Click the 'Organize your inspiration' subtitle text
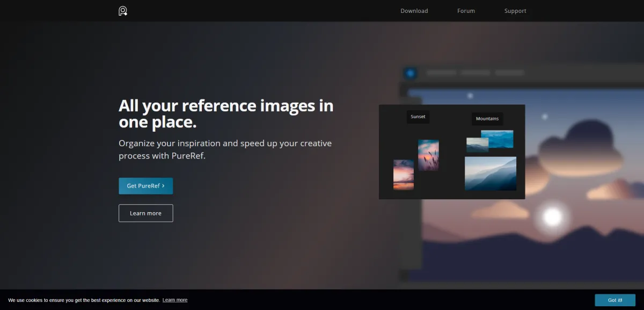Image resolution: width=644 pixels, height=310 pixels. pyautogui.click(x=225, y=150)
